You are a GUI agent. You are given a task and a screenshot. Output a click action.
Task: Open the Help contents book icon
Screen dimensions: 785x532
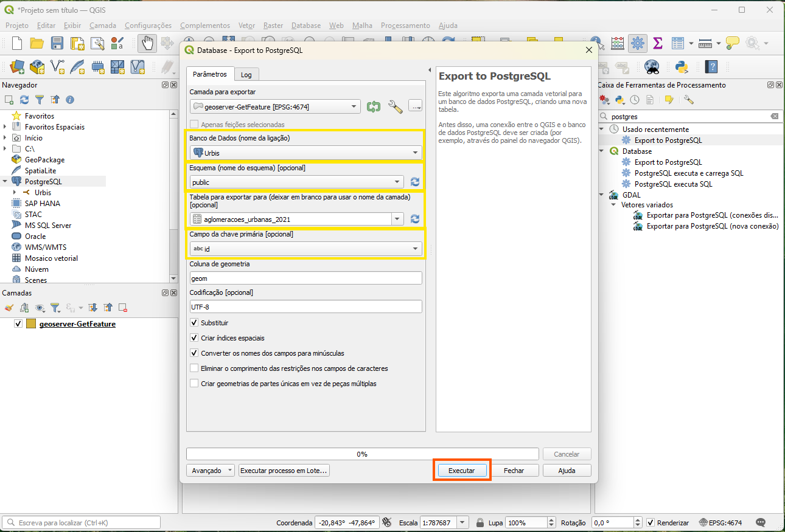tap(711, 66)
